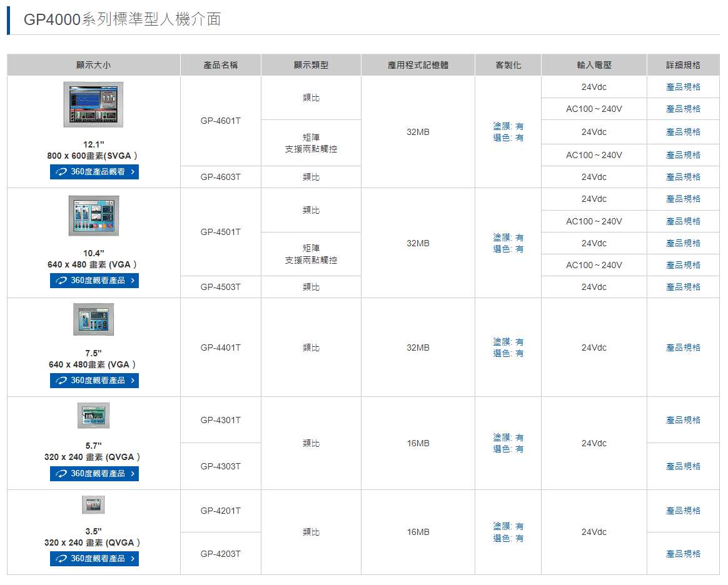Screen dimensions: 728x585
Task: Click the 12.1" GP-4601T product thumbnail
Action: click(x=93, y=104)
